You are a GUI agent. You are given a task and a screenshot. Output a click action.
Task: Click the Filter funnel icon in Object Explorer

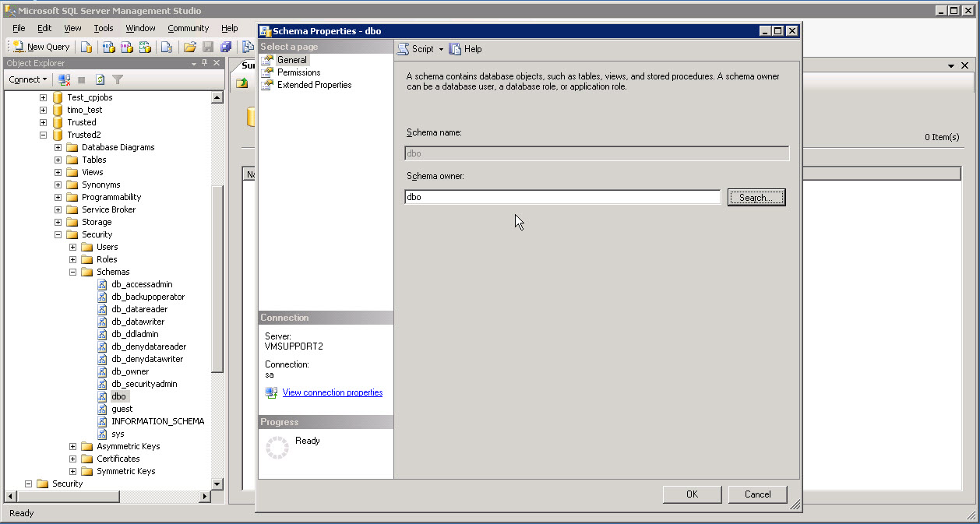click(x=118, y=79)
